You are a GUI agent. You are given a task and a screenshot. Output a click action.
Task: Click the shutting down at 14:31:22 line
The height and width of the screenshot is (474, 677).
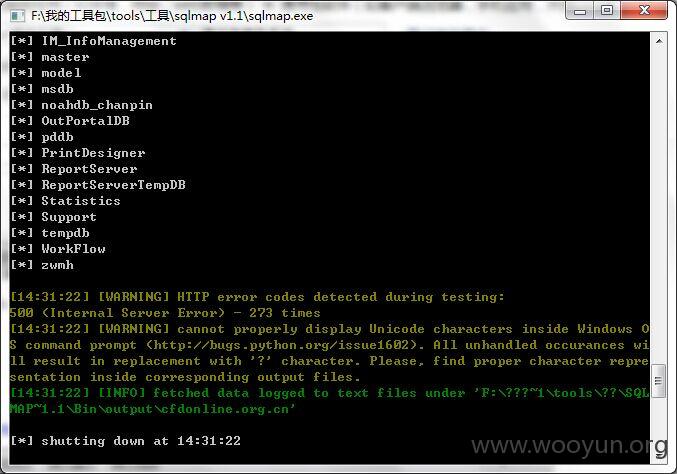(x=125, y=441)
